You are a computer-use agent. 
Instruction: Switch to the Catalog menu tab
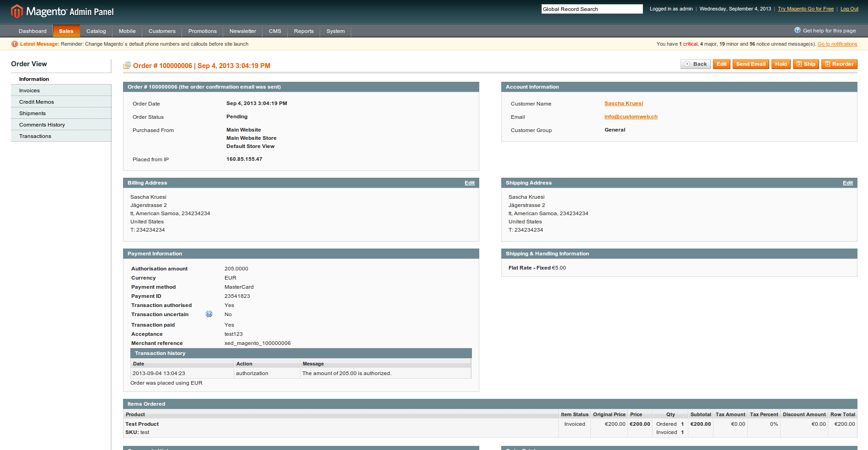pos(96,31)
